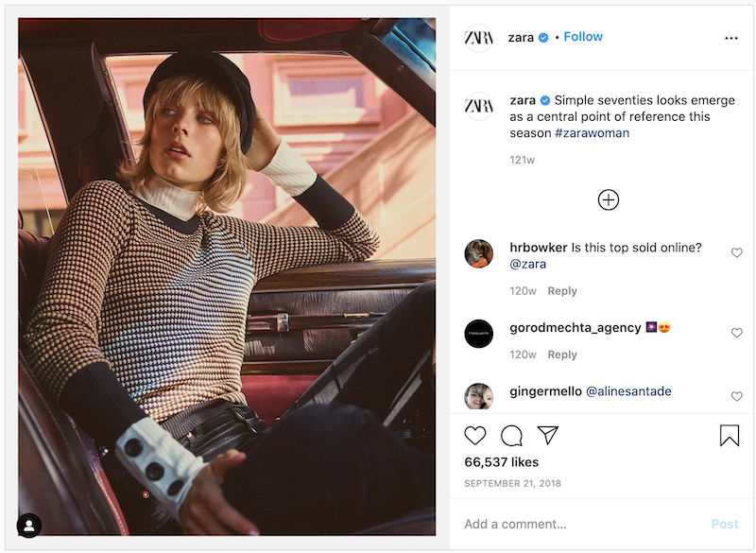Open hrbowker's profile picture
The image size is (756, 553).
tap(479, 253)
